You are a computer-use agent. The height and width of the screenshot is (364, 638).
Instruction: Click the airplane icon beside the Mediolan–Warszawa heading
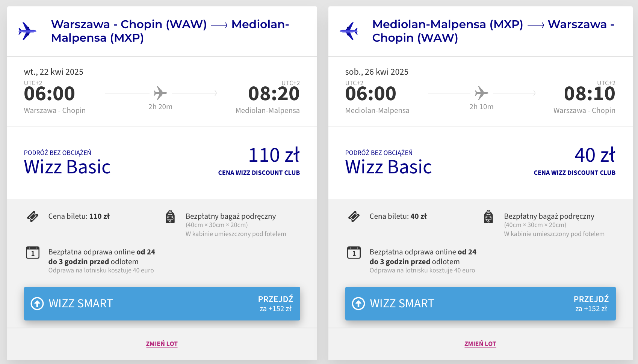pos(349,31)
